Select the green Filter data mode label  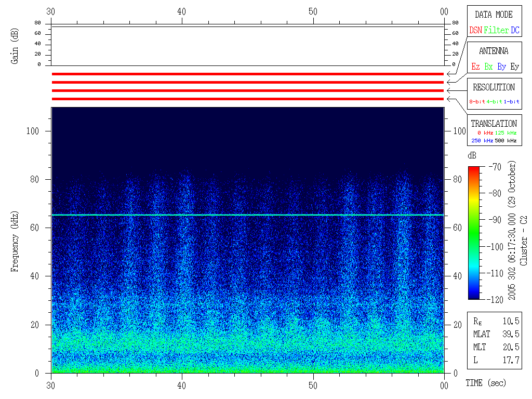(496, 31)
